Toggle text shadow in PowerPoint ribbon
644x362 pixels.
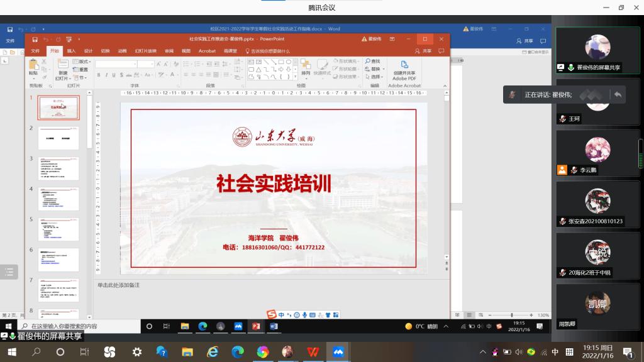(x=121, y=75)
